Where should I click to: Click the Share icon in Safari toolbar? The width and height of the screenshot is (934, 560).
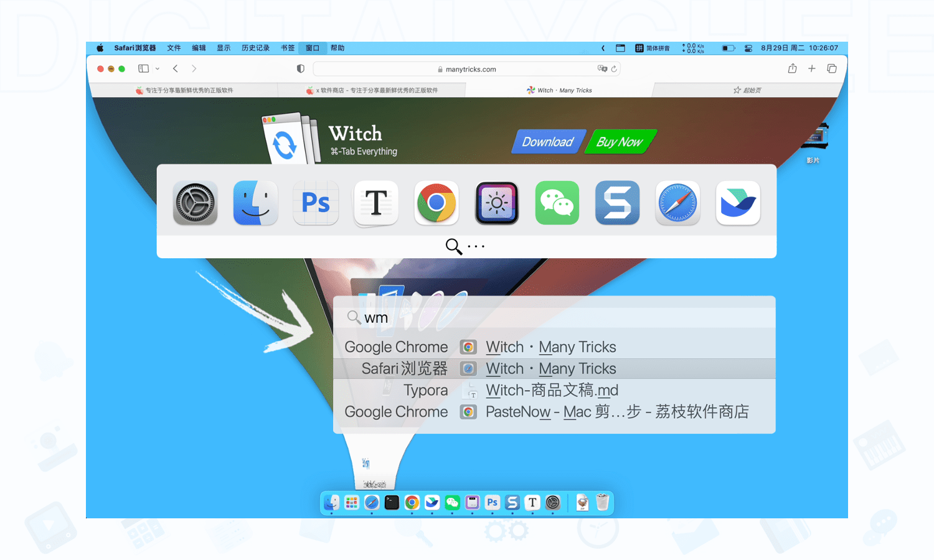[792, 69]
